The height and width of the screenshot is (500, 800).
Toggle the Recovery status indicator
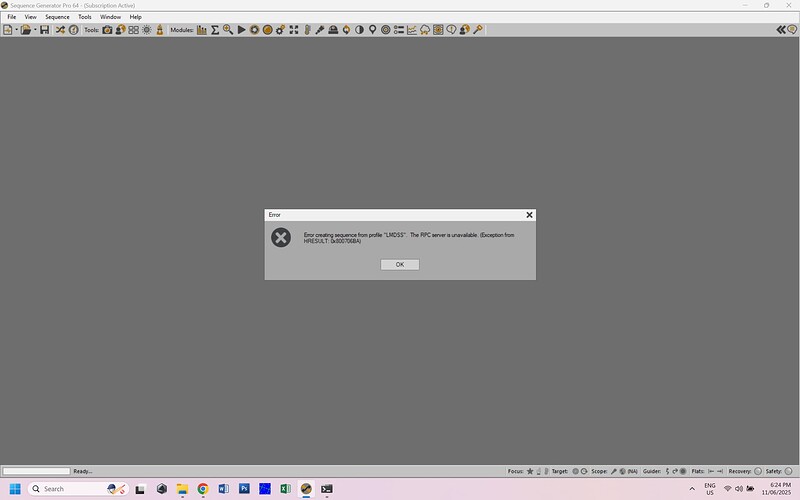click(x=757, y=470)
